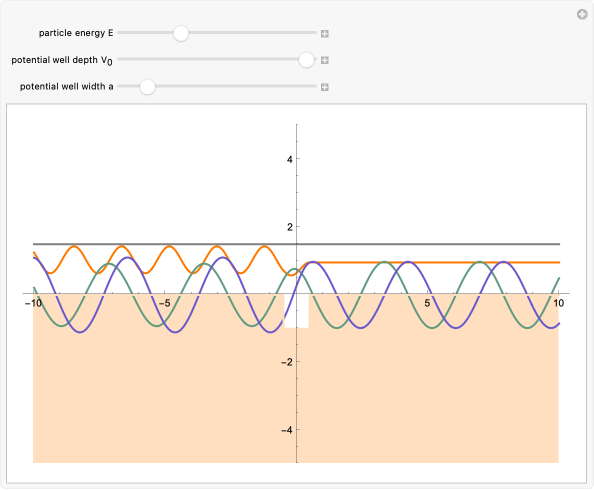The image size is (594, 490).
Task: Click the potential well width slider thumb
Action: (147, 87)
